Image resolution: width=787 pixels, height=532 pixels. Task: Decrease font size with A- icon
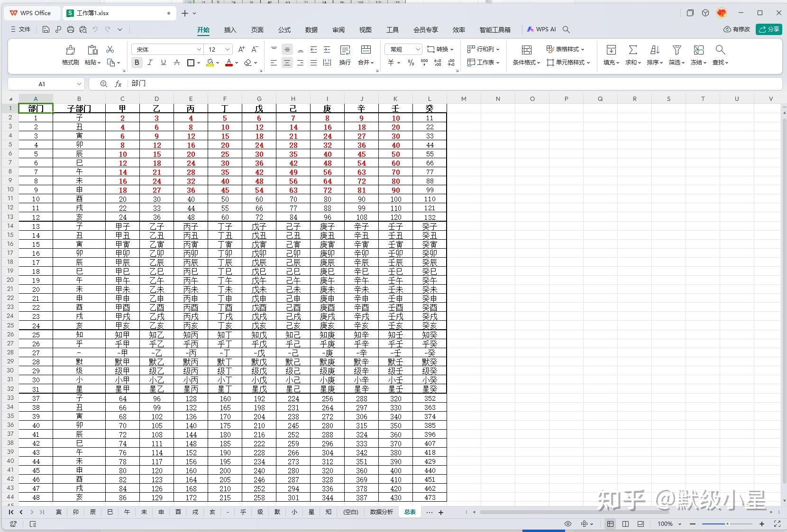pyautogui.click(x=255, y=49)
